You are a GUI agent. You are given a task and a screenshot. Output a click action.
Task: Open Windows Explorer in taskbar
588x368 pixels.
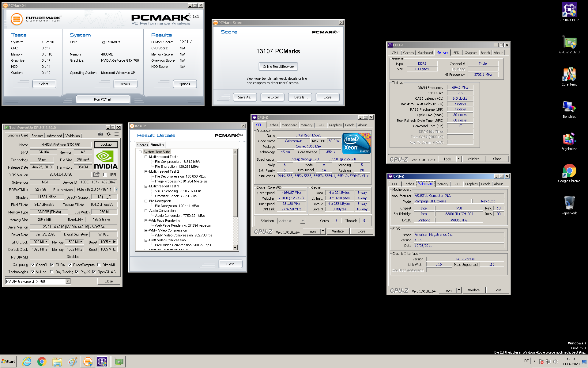[57, 362]
